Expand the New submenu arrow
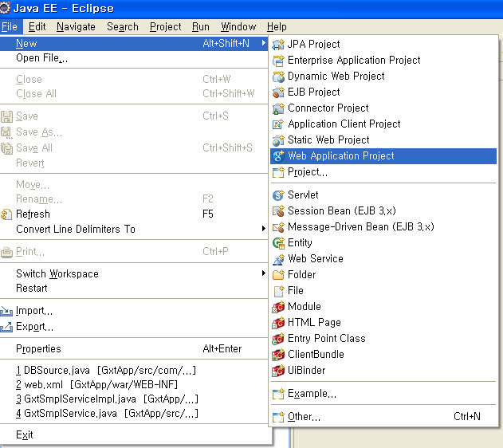 click(x=263, y=43)
